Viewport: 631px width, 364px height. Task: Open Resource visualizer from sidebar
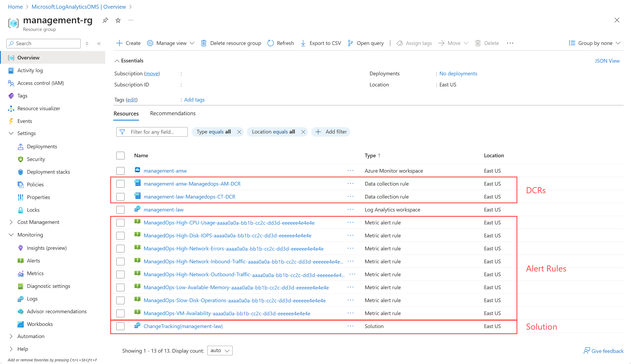coord(39,108)
